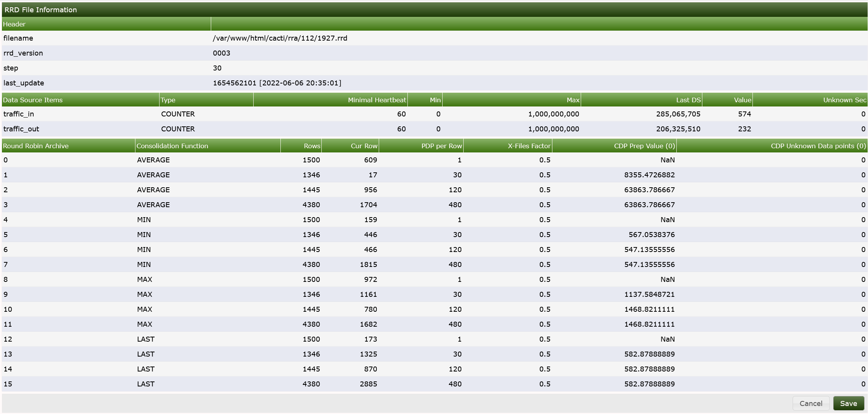The width and height of the screenshot is (868, 414).
Task: Click the Cur Row value 972 in archive 8
Action: coord(371,280)
